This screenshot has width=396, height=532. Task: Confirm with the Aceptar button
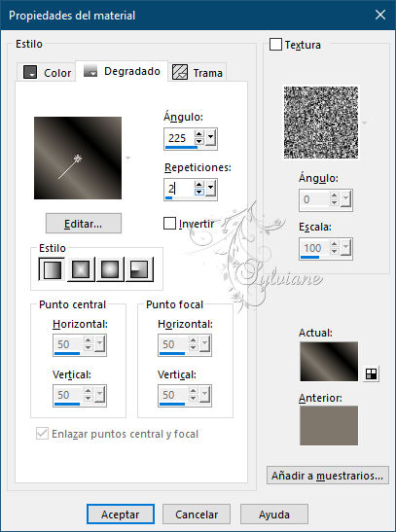coord(121,514)
